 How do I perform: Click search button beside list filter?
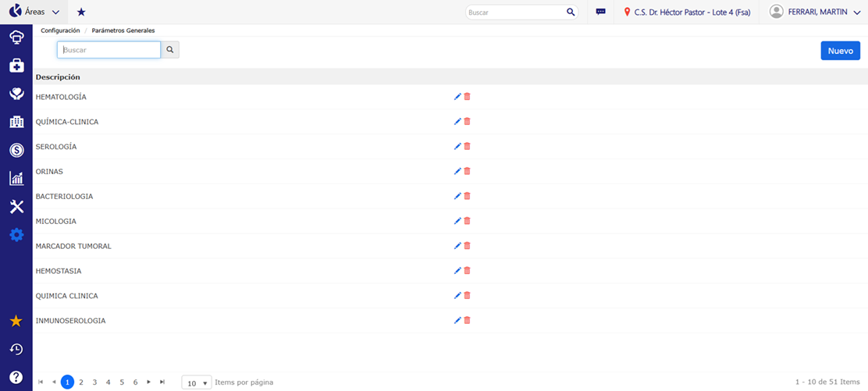click(x=170, y=50)
